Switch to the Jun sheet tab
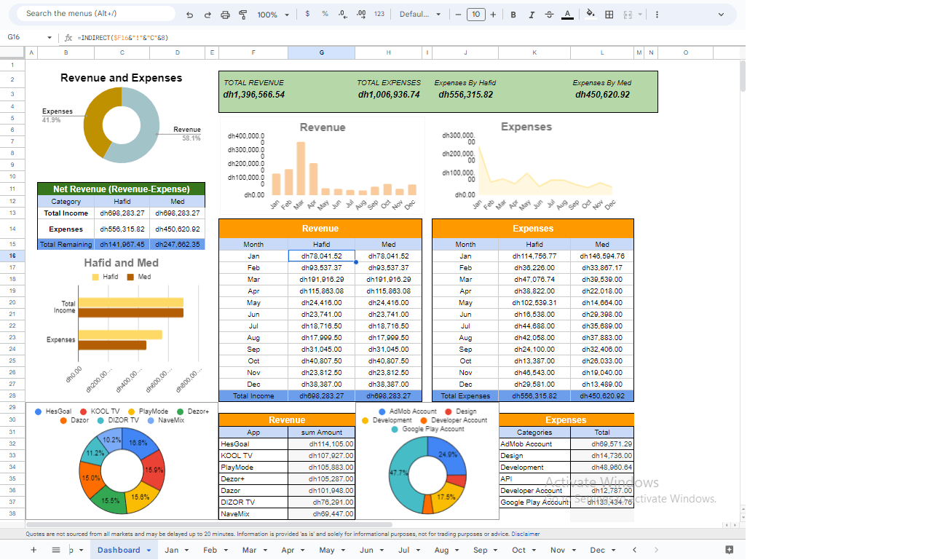 click(366, 550)
